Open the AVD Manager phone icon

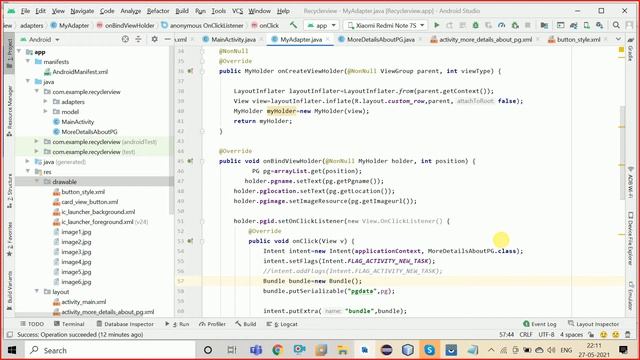coord(587,25)
